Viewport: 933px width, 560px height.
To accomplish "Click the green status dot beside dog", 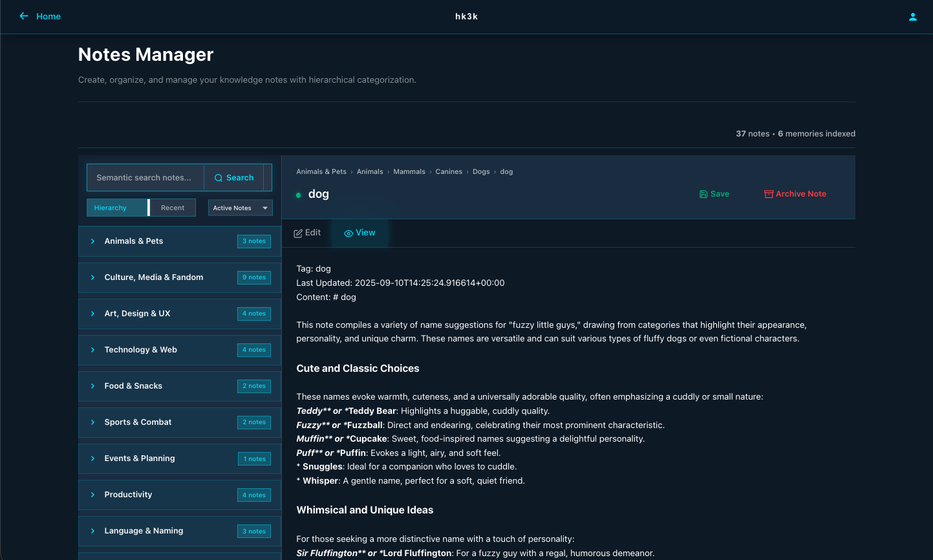I will (299, 195).
